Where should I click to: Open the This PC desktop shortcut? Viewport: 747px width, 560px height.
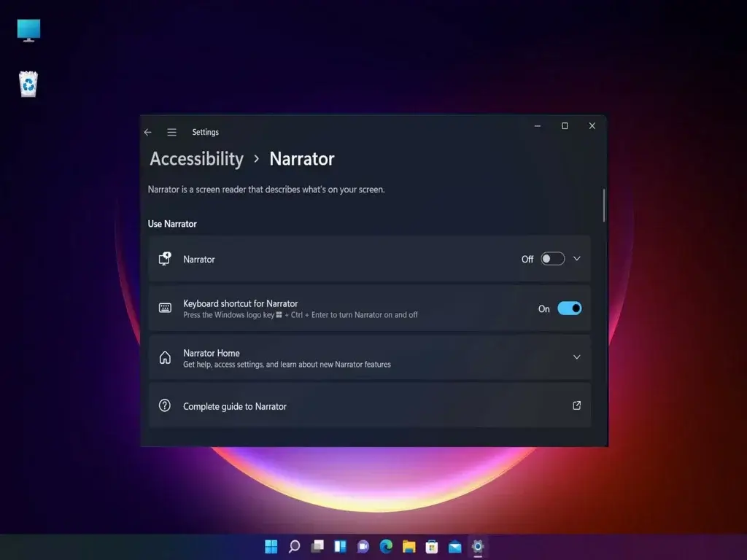tap(28, 31)
